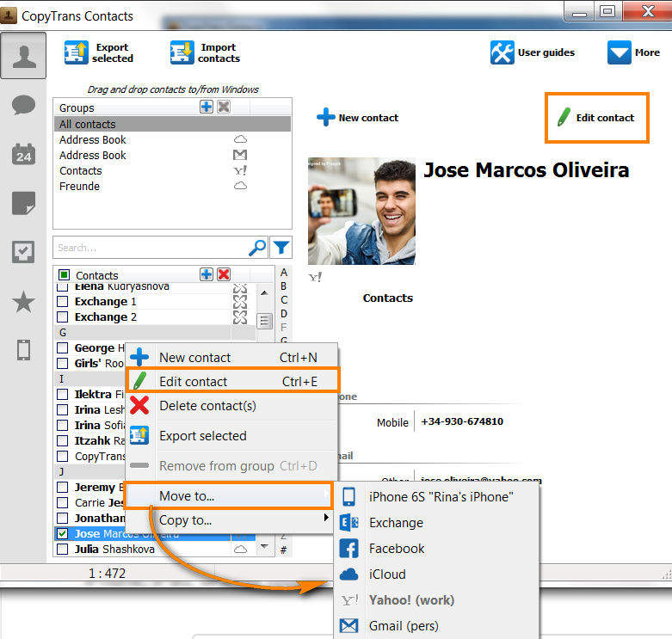Open the Calendar section icon

point(23,154)
